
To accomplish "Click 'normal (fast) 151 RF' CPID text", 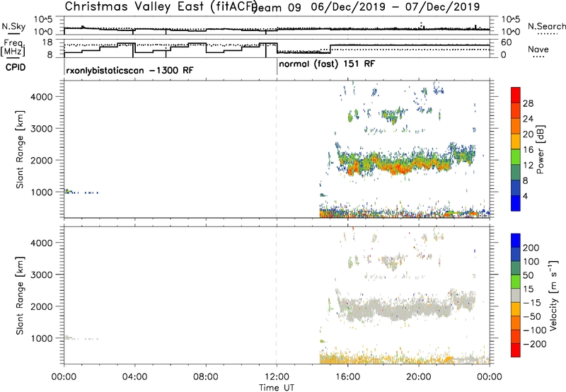I will [327, 64].
